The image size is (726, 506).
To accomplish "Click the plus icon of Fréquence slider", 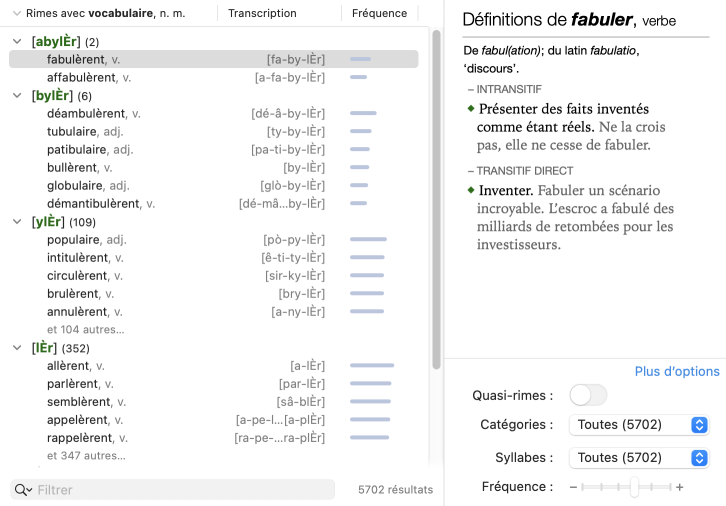I will [x=680, y=487].
